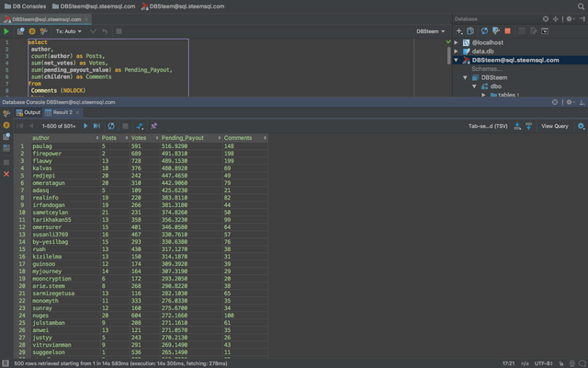The image size is (588, 368).
Task: Hide the Database panel with the arrow icon
Action: (x=582, y=18)
